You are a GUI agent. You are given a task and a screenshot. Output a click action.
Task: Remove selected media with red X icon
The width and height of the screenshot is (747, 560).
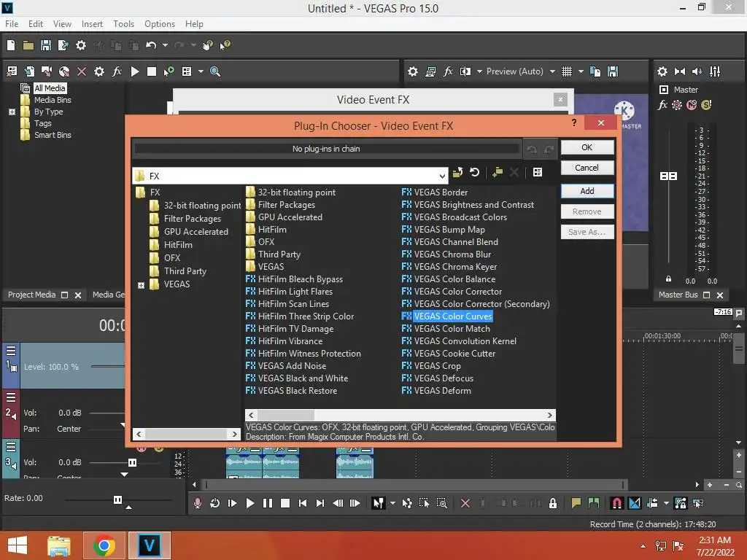click(x=82, y=71)
